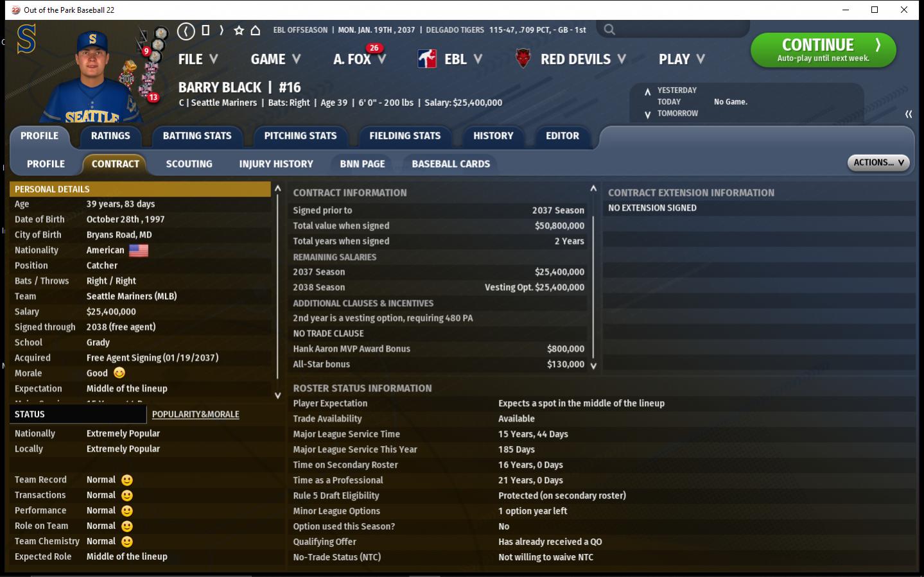
Task: Click the Red Devils team logo
Action: click(523, 59)
